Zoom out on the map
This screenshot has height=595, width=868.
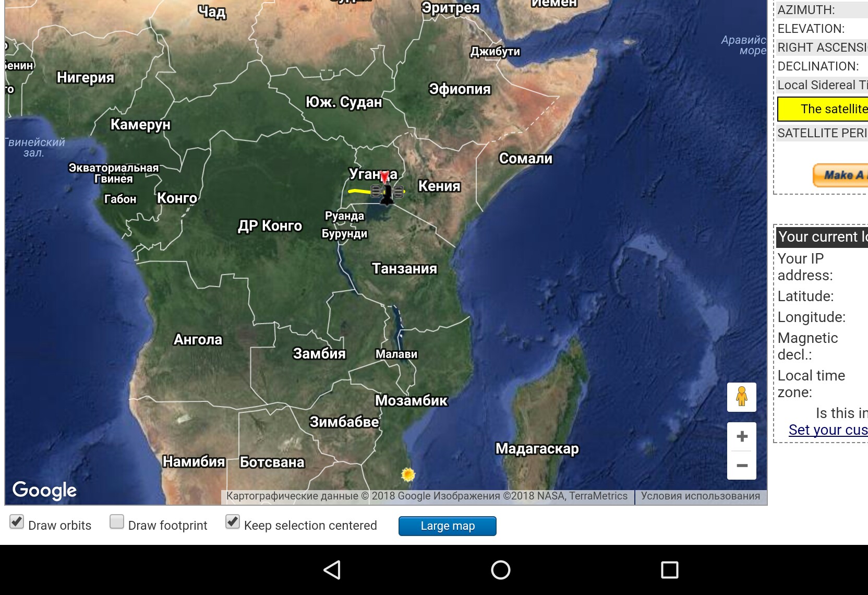[x=742, y=465]
